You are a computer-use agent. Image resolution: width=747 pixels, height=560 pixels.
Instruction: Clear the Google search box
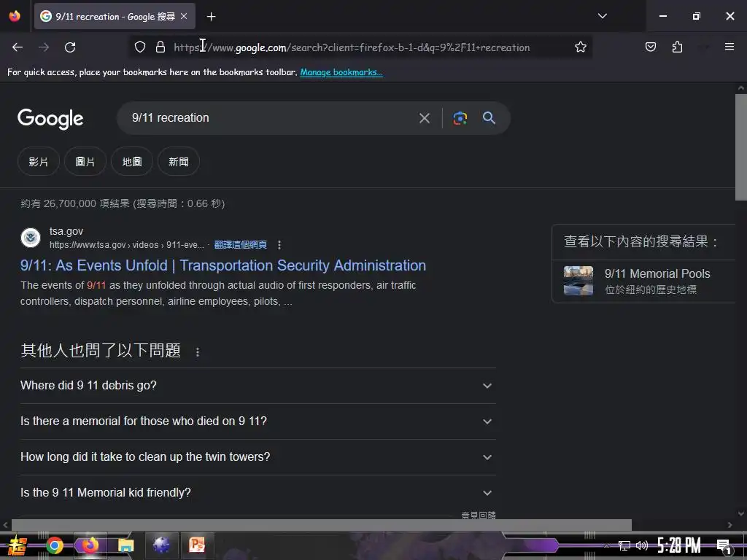[x=425, y=118]
